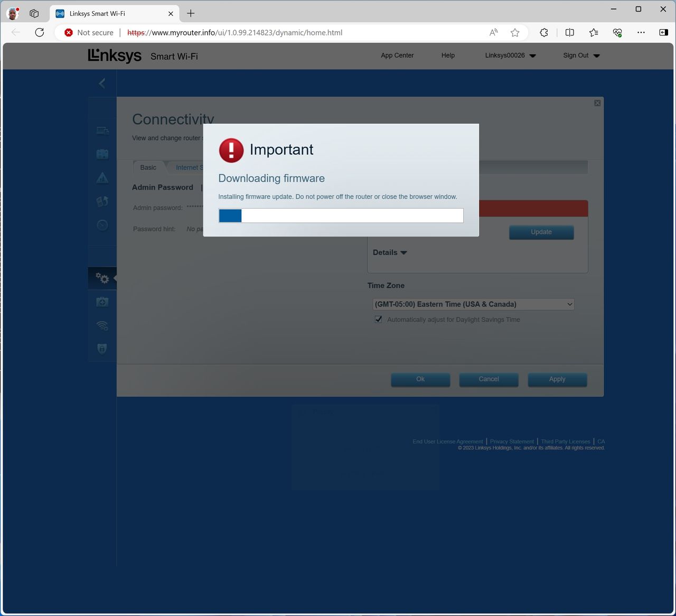The height and width of the screenshot is (616, 676).
Task: Click the 'Time Zone' heading
Action: coord(386,285)
